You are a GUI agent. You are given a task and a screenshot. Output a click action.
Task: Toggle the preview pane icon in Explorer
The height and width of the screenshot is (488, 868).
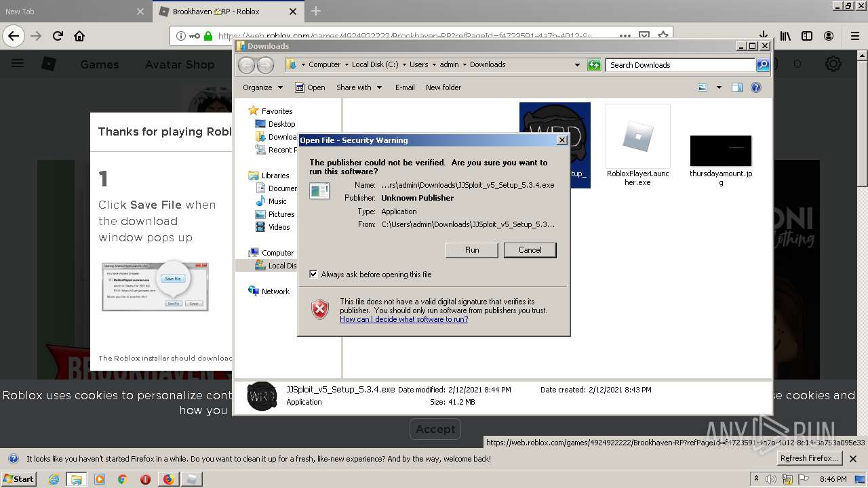click(737, 87)
